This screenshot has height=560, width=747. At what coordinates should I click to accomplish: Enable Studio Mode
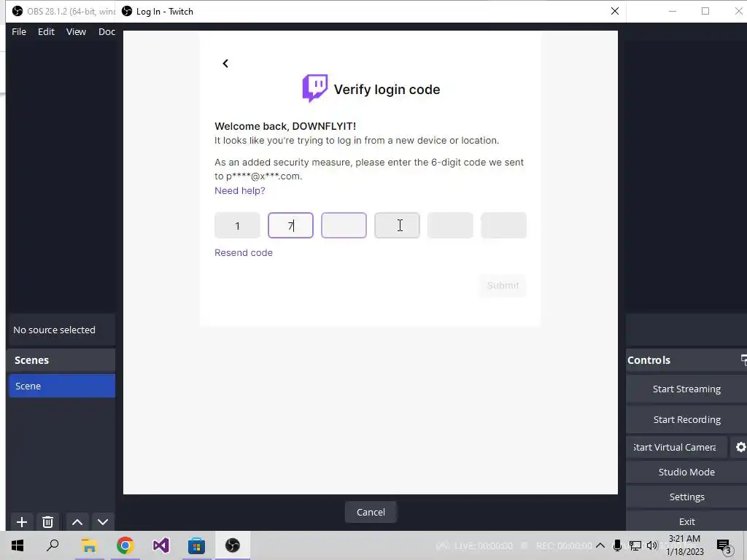click(x=686, y=472)
